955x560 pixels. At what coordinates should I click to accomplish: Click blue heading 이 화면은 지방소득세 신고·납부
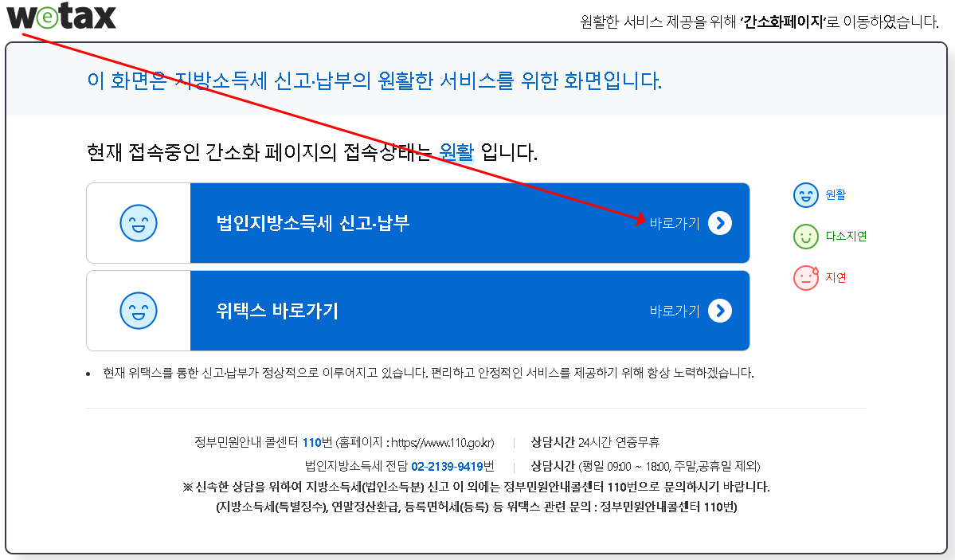pos(374,80)
